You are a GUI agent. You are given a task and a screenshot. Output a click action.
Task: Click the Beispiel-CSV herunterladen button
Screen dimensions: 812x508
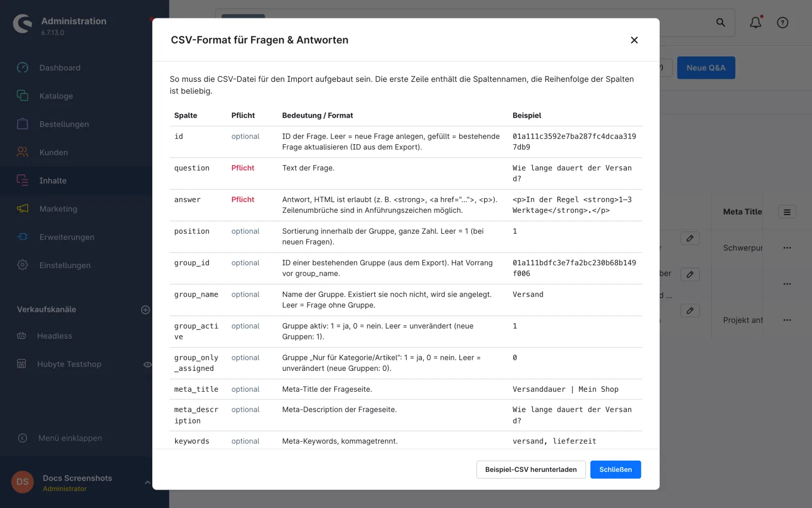531,469
